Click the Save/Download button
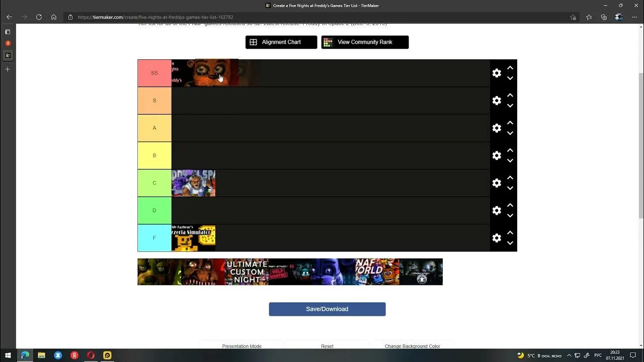Viewport: 644px width, 362px height. (327, 309)
